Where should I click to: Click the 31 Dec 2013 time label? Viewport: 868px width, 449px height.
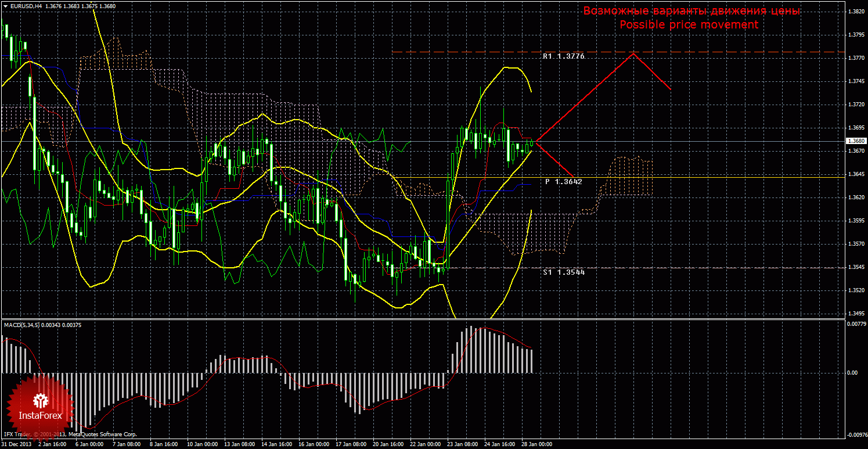pyautogui.click(x=16, y=444)
